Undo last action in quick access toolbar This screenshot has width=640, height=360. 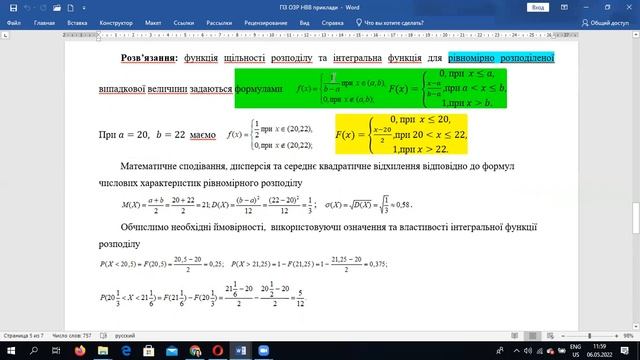click(x=27, y=8)
